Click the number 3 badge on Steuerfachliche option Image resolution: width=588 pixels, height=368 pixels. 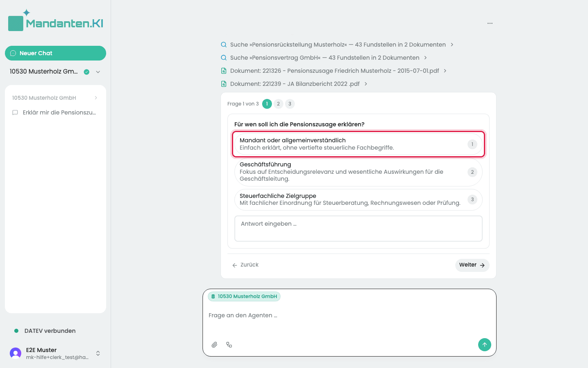pos(472,200)
